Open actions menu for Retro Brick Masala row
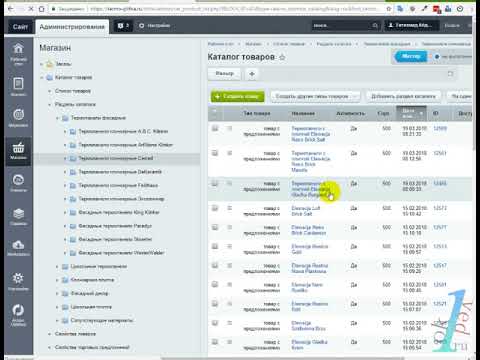The width and height of the screenshot is (480, 360). pyautogui.click(x=230, y=153)
